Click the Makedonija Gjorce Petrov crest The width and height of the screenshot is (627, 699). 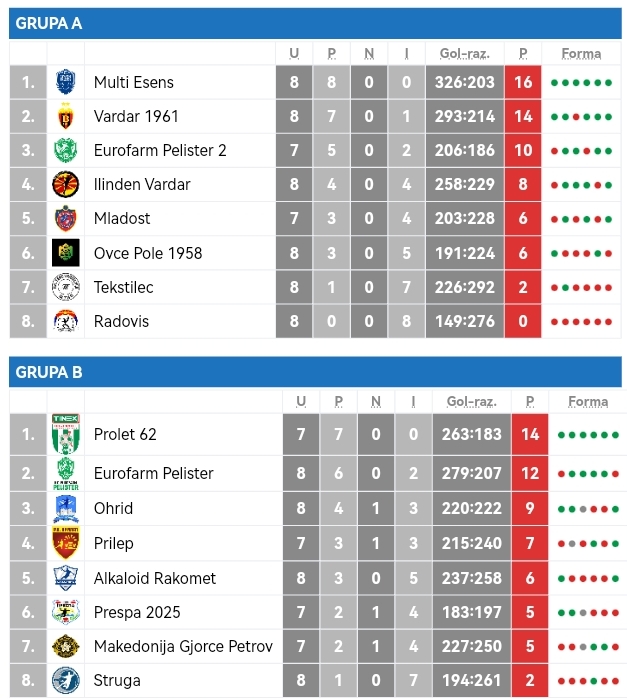65,646
